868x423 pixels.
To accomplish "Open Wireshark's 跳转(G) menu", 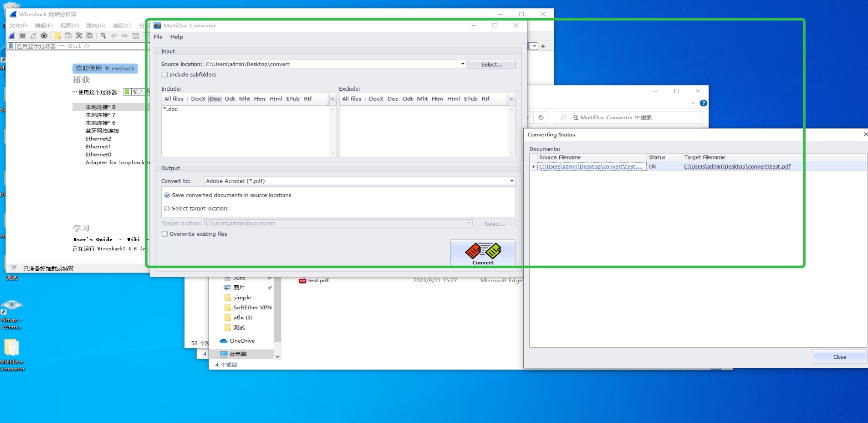I will [96, 26].
